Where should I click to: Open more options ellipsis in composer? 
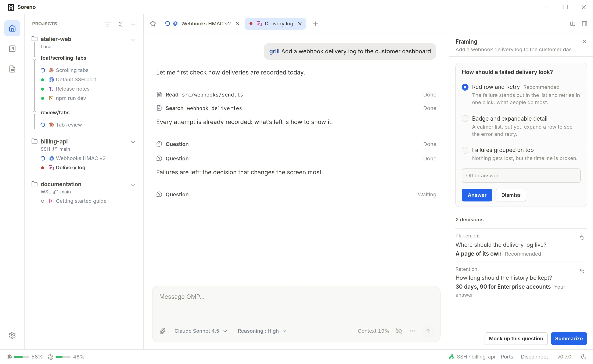[412, 331]
